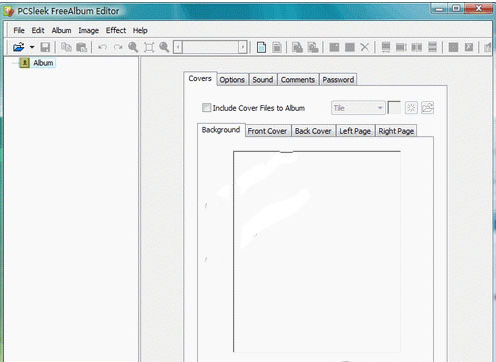This screenshot has height=362, width=496.
Task: Click the copy icon in toolbar
Action: [66, 47]
